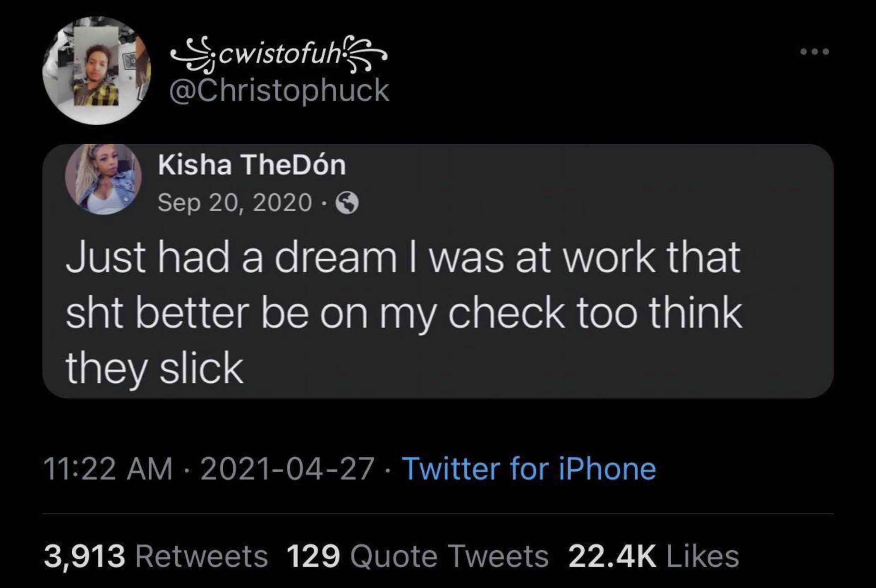The image size is (876, 588).
Task: Open the three-dot more options menu
Action: pos(815,52)
